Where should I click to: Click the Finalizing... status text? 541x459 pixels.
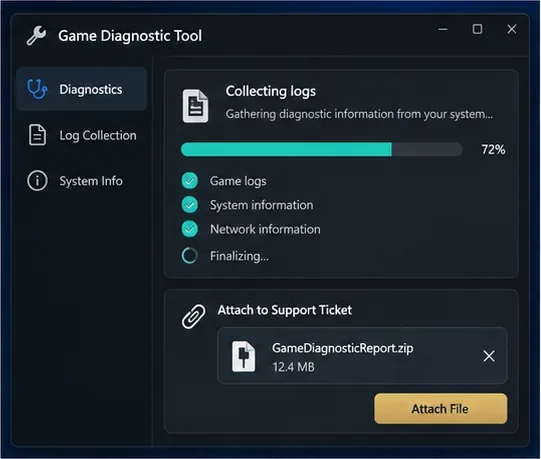pyautogui.click(x=239, y=256)
